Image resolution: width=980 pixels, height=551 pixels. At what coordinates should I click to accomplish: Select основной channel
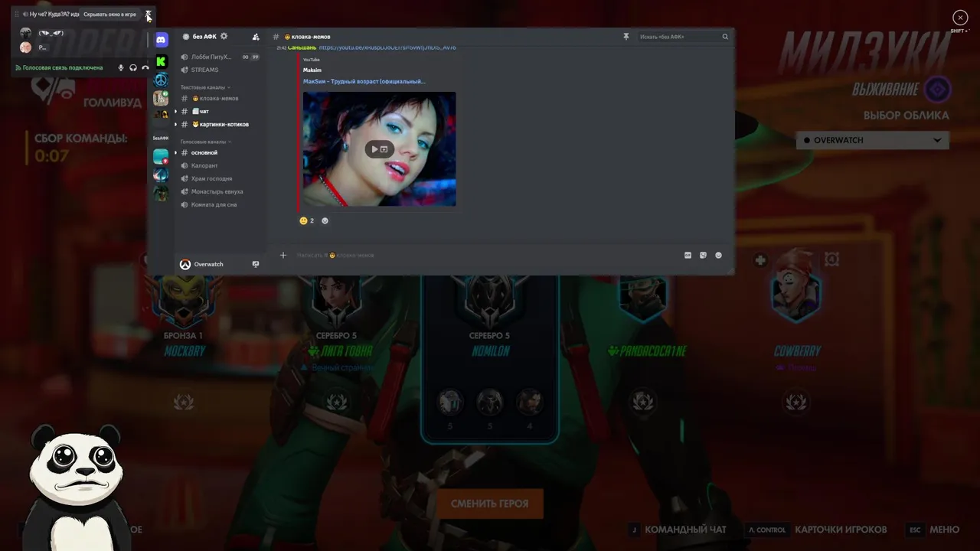pyautogui.click(x=220, y=152)
